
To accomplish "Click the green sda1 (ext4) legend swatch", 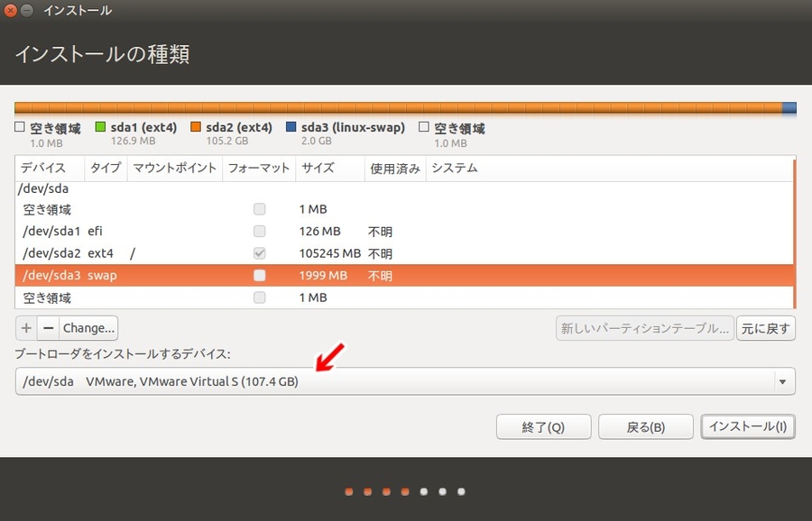I will coord(100,128).
